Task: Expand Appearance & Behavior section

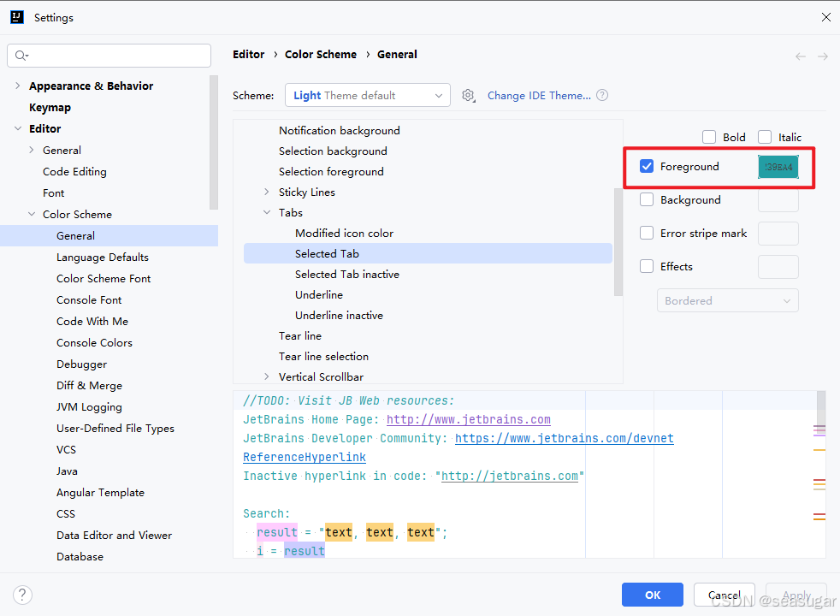Action: 18,86
